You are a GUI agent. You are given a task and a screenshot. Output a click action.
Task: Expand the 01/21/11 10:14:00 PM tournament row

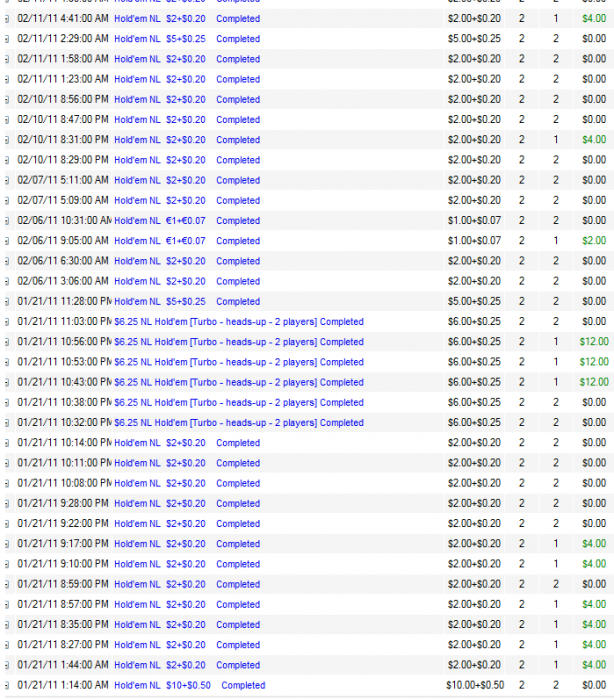coord(7,443)
